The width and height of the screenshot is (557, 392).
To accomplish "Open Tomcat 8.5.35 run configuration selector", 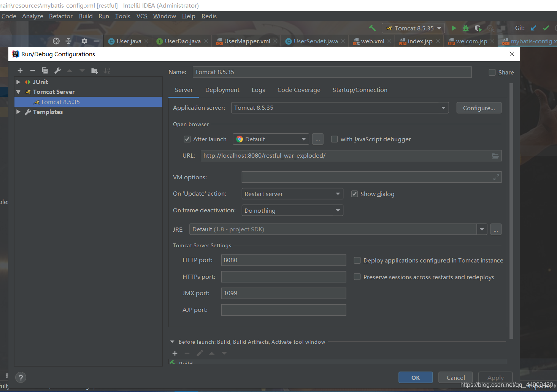I will [x=413, y=28].
